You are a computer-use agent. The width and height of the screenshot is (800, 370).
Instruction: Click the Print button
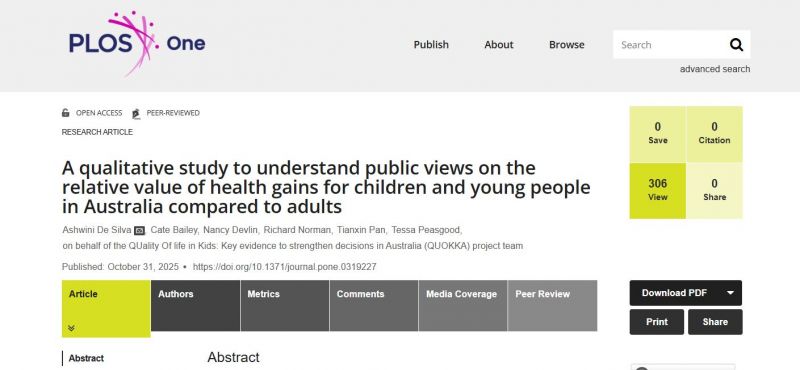click(x=657, y=322)
